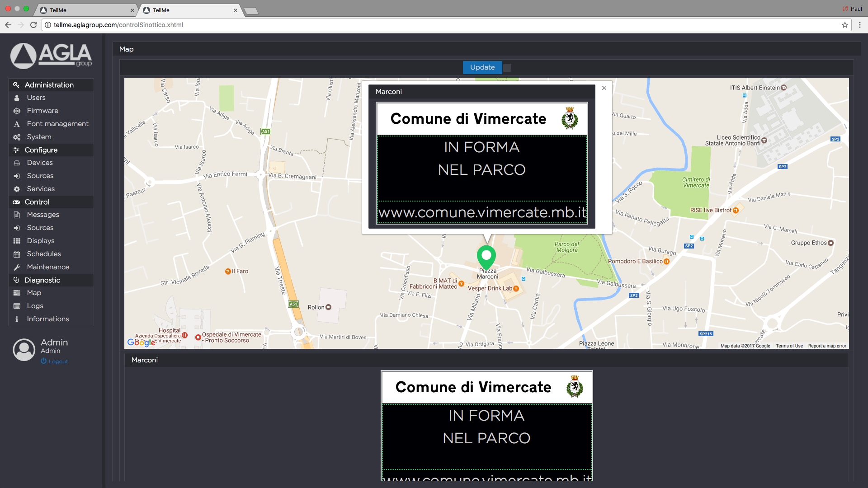Close the active TellMe tab
The width and height of the screenshot is (868, 488).
[x=236, y=10]
